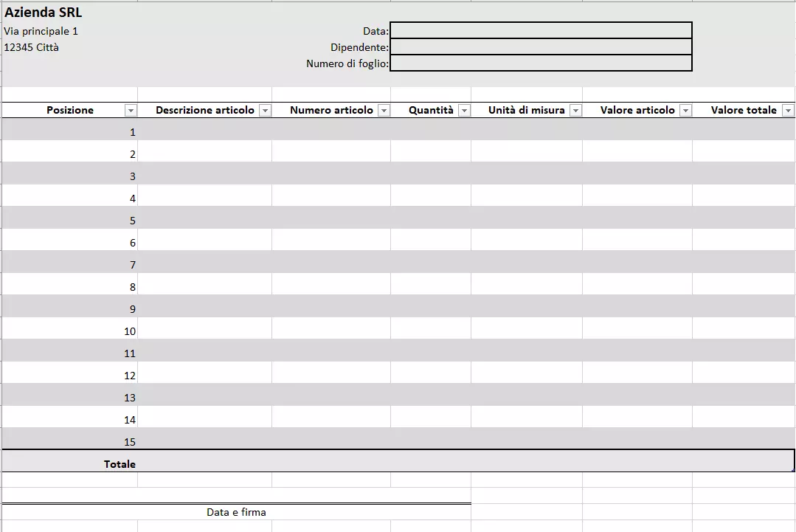The height and width of the screenshot is (532, 796).
Task: Click the Dipendente input field
Action: pos(542,46)
